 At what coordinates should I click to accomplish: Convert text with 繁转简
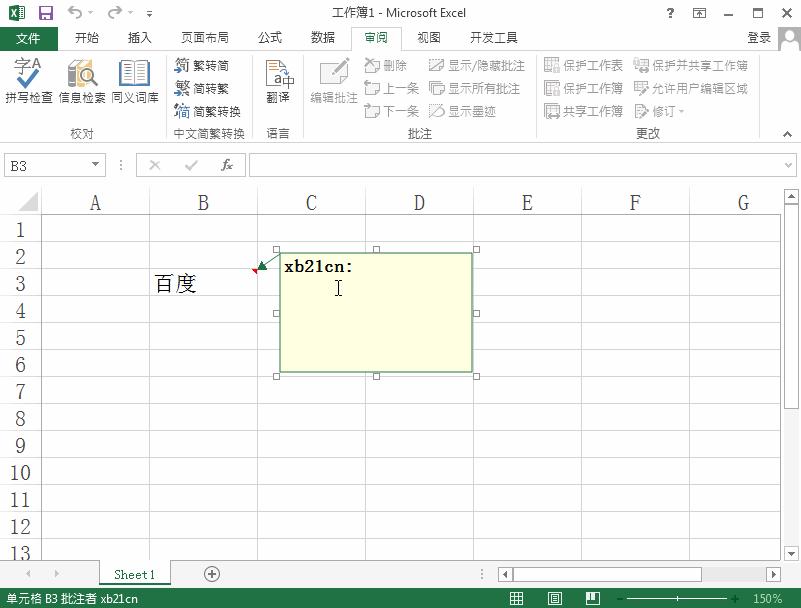click(202, 65)
